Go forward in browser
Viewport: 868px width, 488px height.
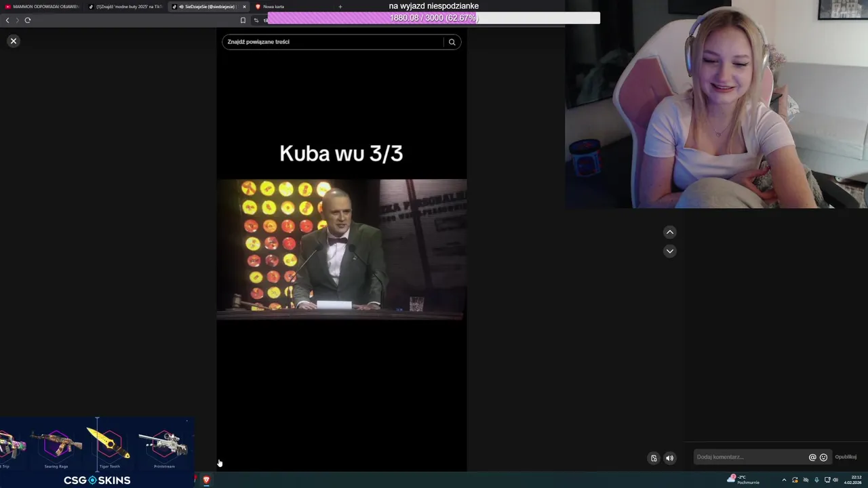[17, 20]
